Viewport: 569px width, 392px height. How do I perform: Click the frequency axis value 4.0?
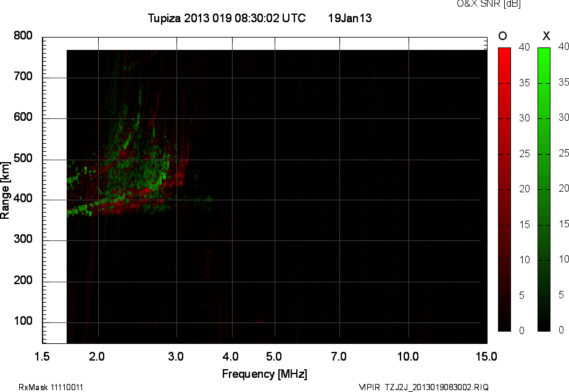pyautogui.click(x=230, y=356)
